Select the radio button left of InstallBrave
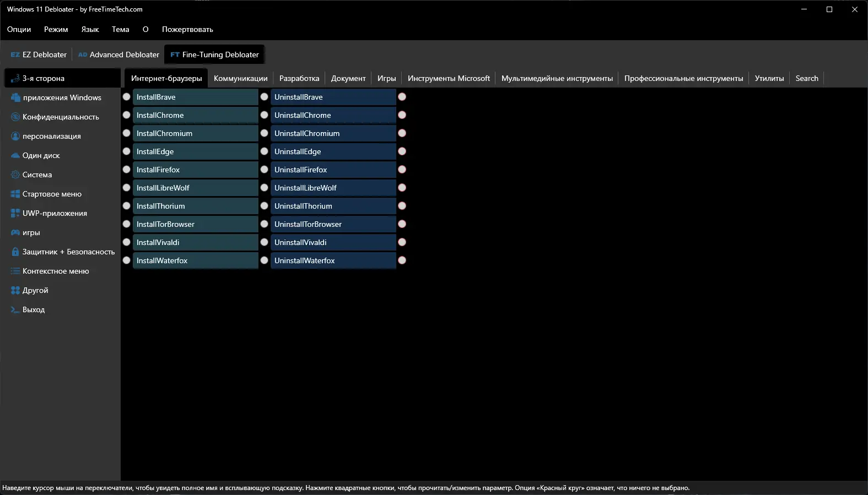This screenshot has width=868, height=495. tap(127, 96)
